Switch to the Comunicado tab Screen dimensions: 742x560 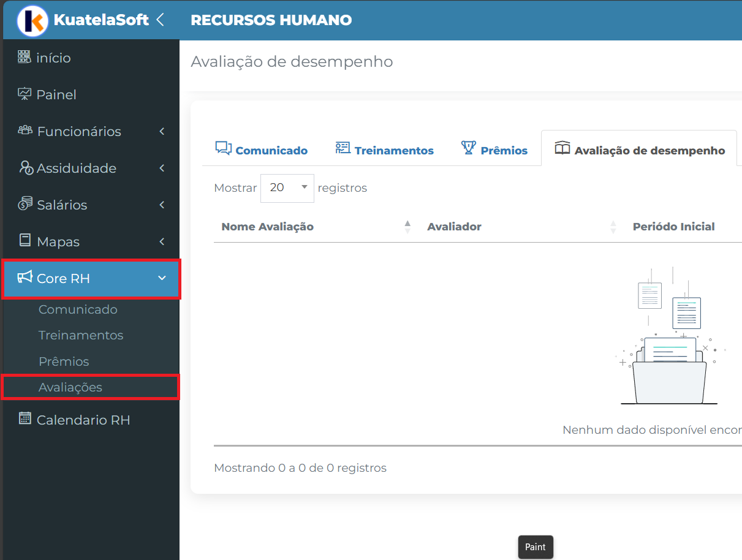(x=262, y=150)
